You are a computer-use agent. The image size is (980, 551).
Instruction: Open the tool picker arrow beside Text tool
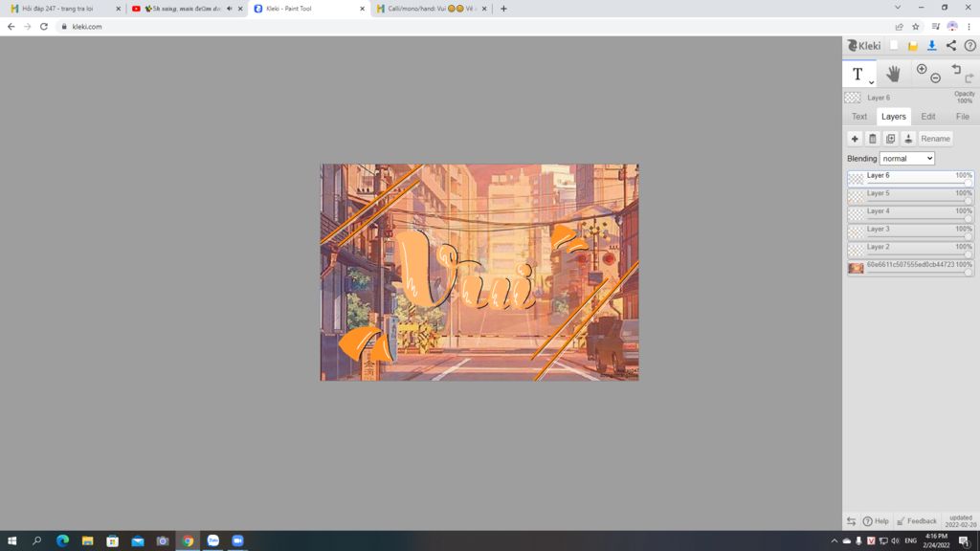click(871, 82)
